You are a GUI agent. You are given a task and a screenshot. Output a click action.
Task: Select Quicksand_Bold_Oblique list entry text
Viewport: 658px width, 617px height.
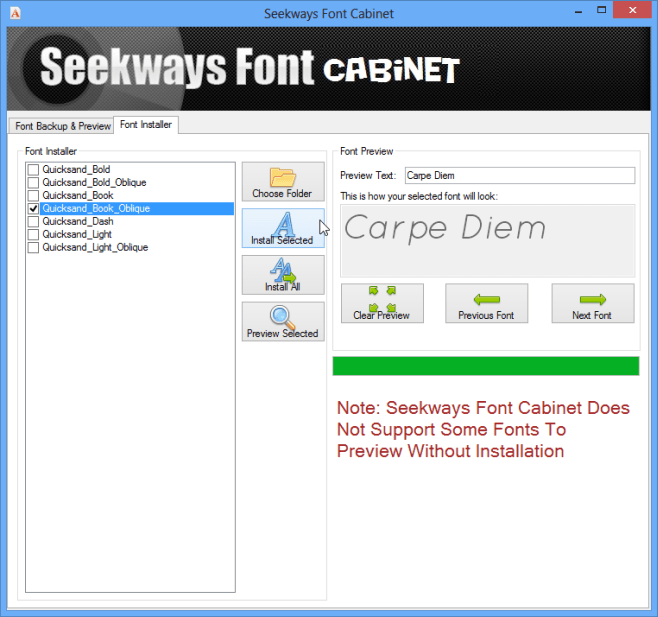(94, 183)
